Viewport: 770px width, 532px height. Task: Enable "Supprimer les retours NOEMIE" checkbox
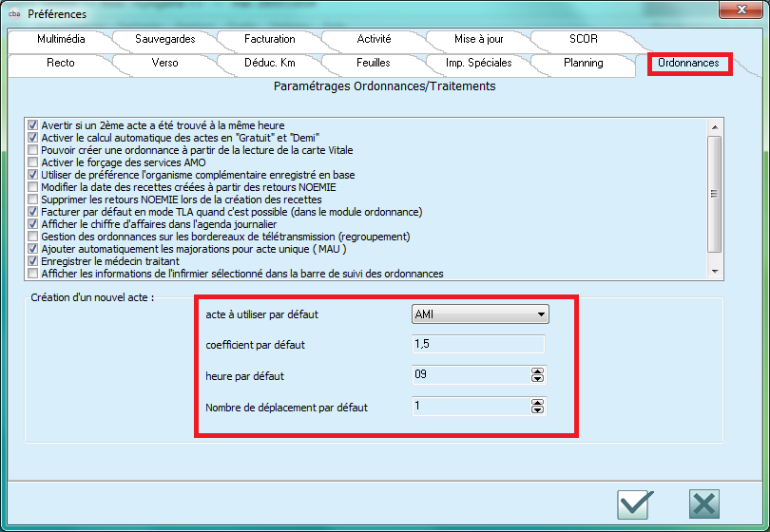coord(33,199)
